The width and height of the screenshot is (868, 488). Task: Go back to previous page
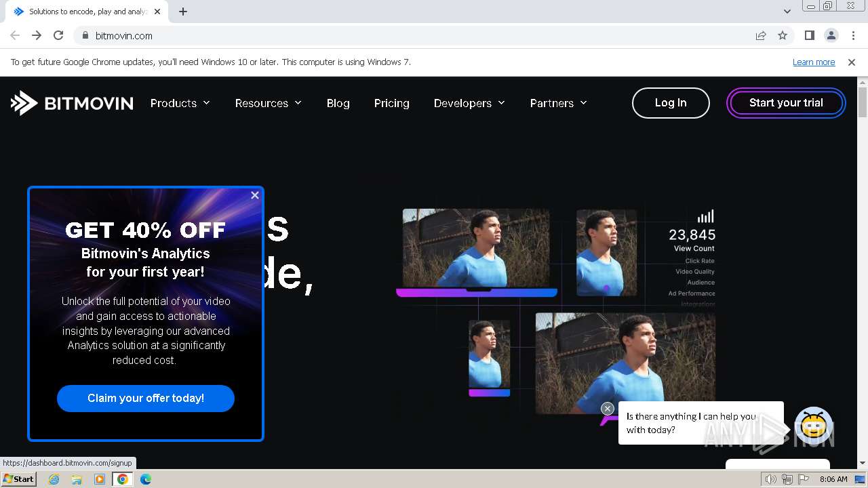point(15,35)
